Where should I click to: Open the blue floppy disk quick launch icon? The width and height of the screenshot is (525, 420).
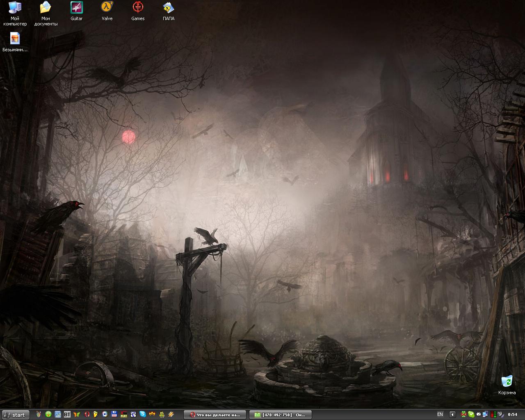pyautogui.click(x=114, y=414)
